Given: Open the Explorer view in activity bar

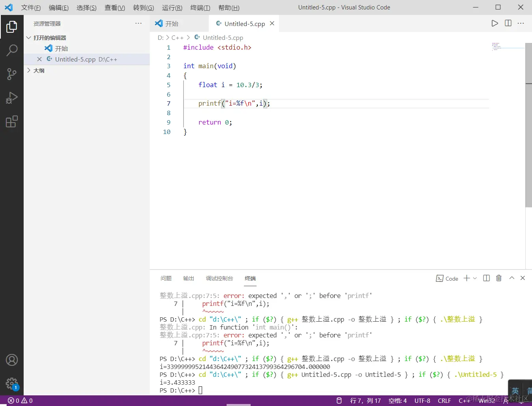Looking at the screenshot, I should click(x=12, y=27).
